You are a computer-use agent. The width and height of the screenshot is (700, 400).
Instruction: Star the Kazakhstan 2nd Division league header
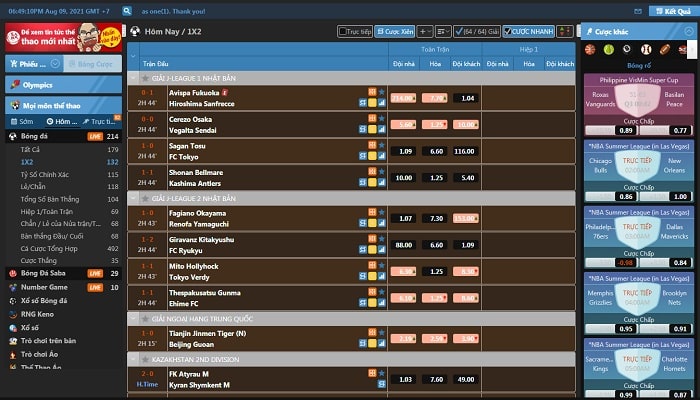pos(145,359)
